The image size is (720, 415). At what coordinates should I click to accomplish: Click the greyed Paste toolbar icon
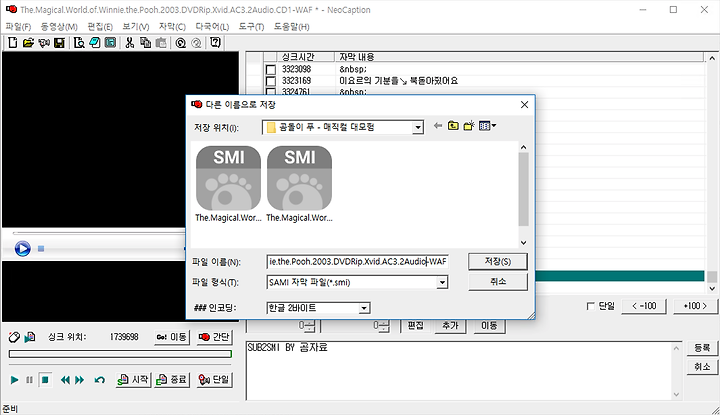(161, 43)
